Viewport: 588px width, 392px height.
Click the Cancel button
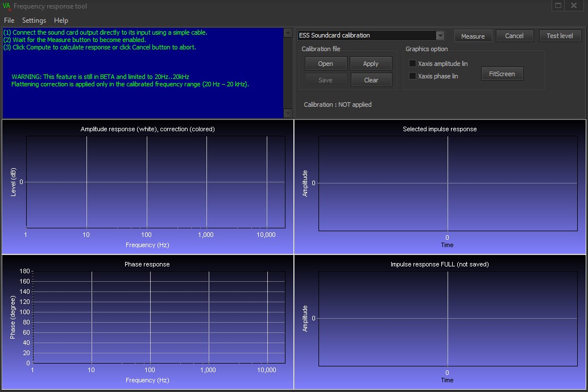coord(514,36)
